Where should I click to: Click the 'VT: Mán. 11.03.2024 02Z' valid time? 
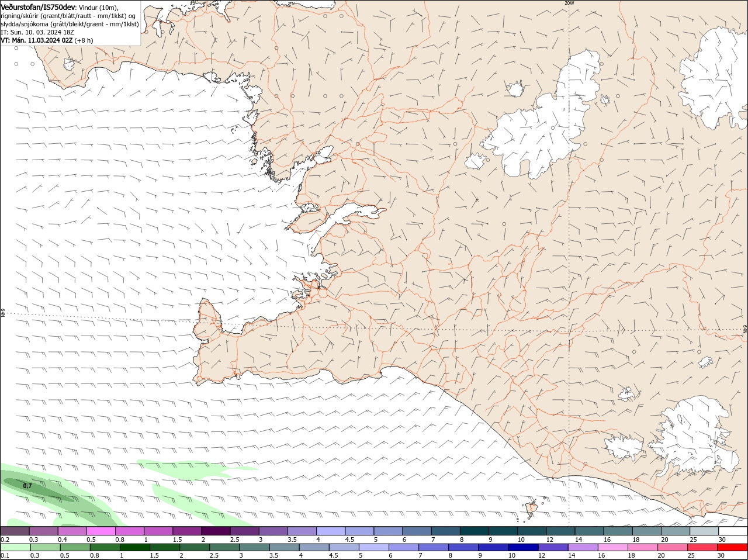(x=37, y=40)
